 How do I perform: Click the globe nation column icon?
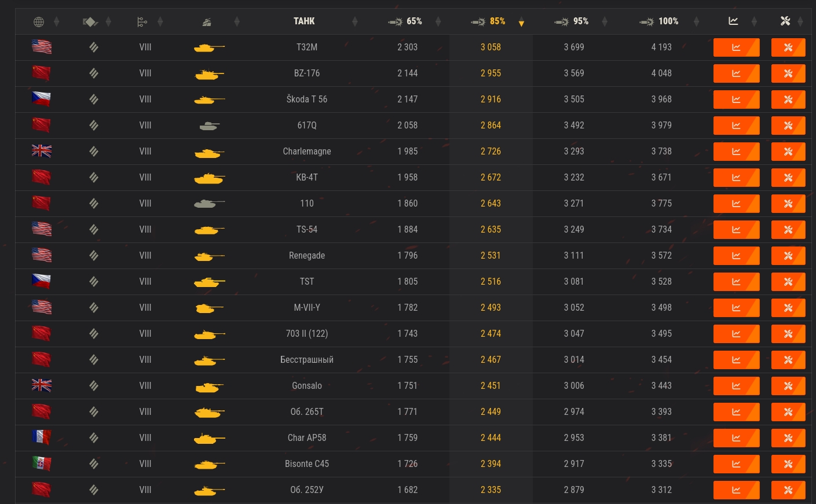pyautogui.click(x=39, y=22)
